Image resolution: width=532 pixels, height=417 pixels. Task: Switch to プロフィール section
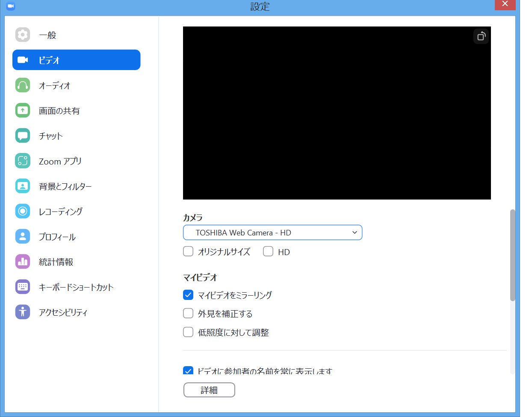[x=76, y=236]
